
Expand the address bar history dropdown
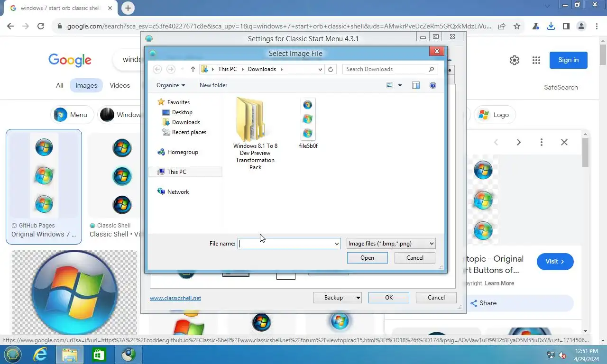(320, 69)
